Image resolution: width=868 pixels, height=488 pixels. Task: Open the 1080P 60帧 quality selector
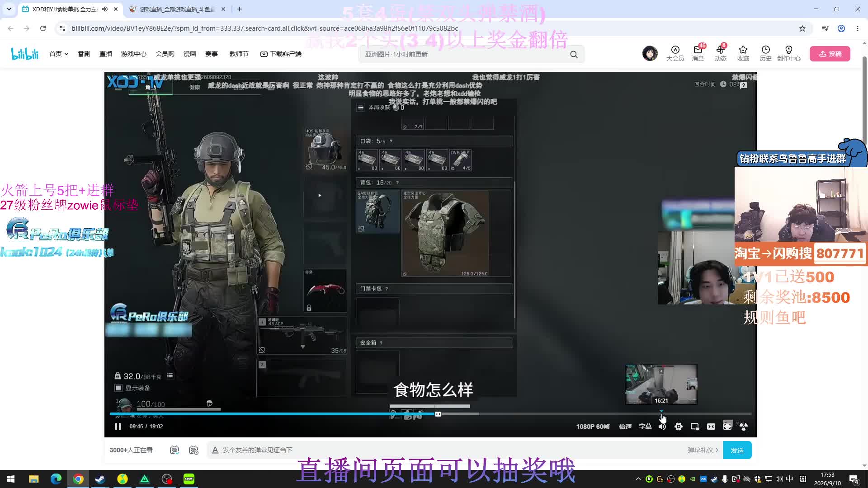593,427
